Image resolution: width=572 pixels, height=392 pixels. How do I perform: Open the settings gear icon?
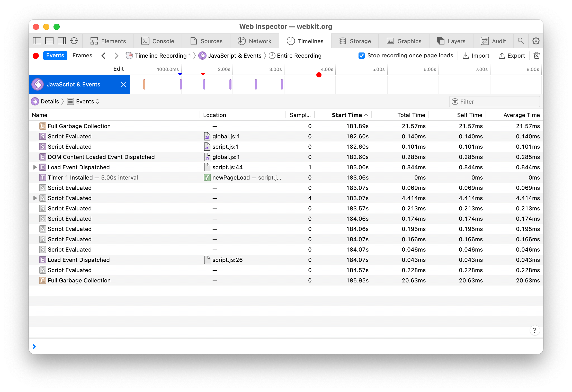pyautogui.click(x=536, y=41)
